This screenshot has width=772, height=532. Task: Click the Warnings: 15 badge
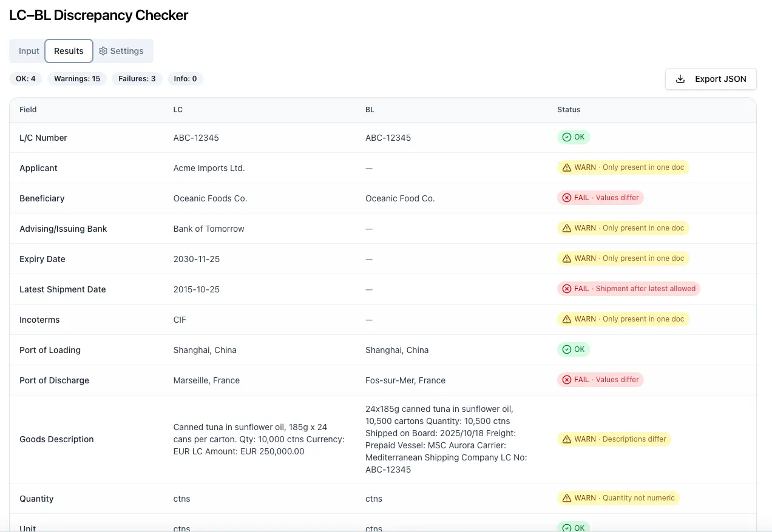click(77, 79)
